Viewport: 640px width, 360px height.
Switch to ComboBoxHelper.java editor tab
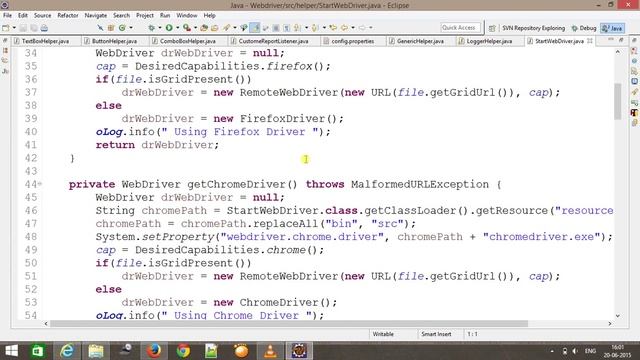click(x=187, y=41)
